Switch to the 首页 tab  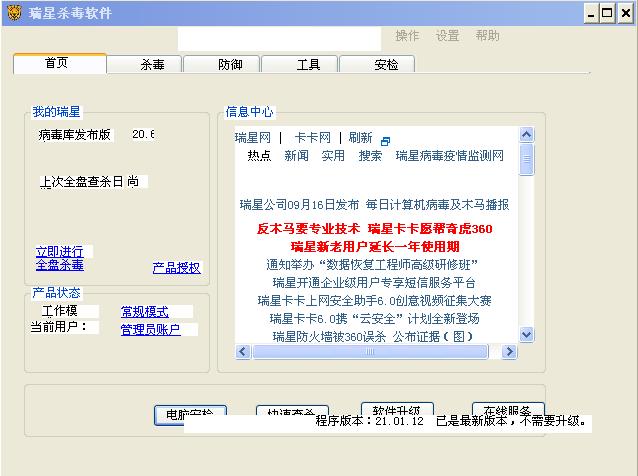[x=59, y=63]
